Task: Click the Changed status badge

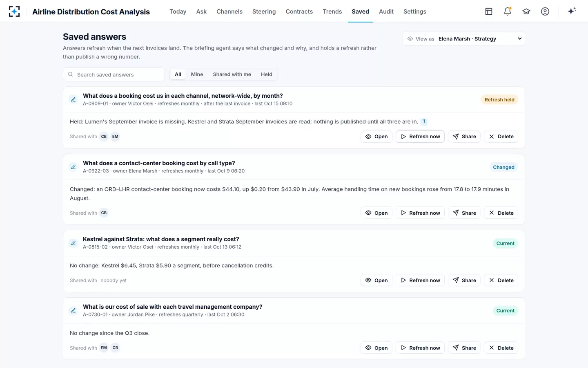Action: (x=503, y=167)
